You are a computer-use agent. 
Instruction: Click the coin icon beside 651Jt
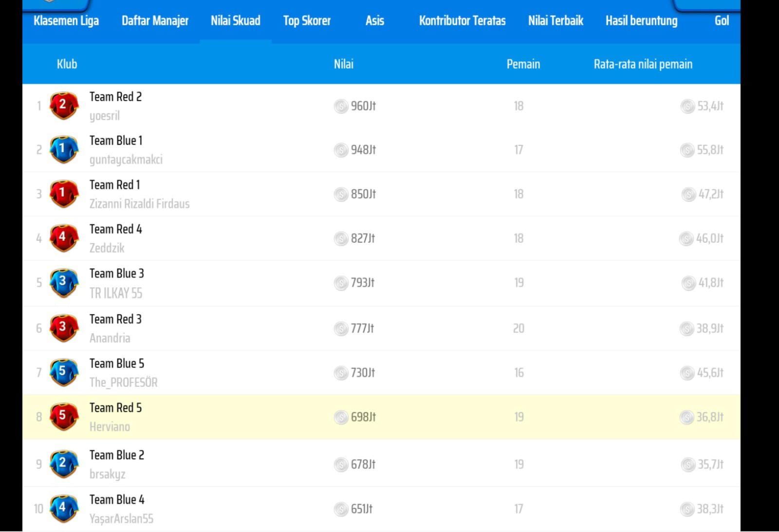pyautogui.click(x=341, y=509)
